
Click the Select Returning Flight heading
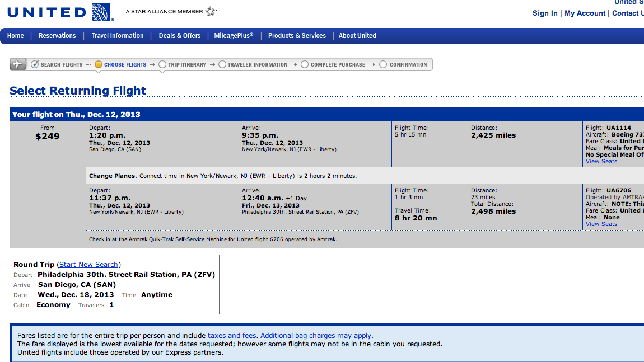tap(78, 90)
